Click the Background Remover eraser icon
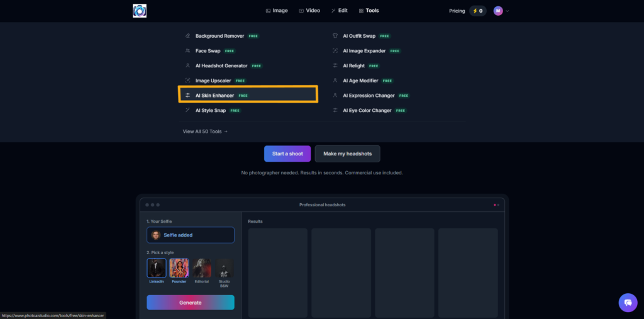This screenshot has height=319, width=644. pos(187,36)
